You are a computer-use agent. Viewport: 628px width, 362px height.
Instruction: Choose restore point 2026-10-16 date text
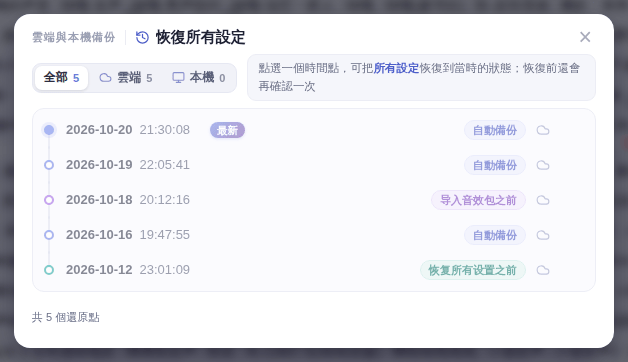[99, 235]
